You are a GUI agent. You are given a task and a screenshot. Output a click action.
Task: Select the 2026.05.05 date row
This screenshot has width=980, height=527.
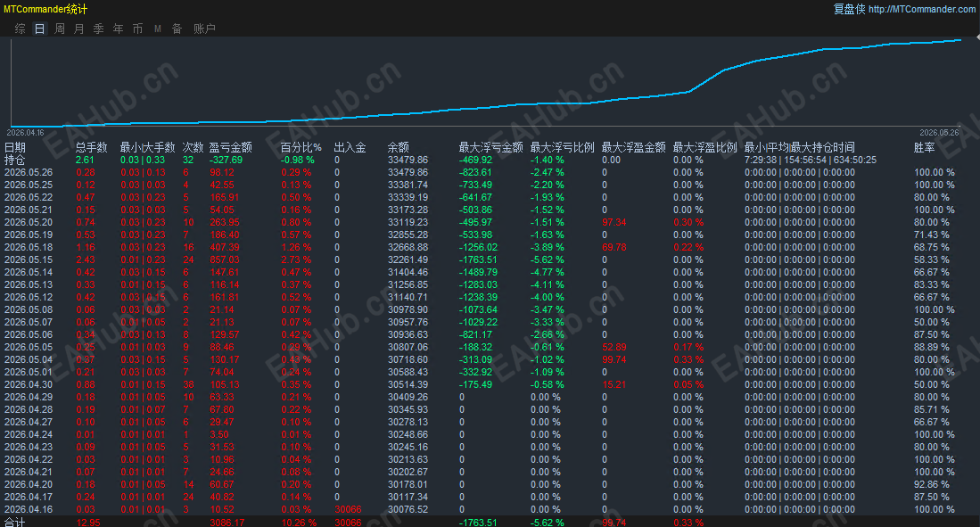tap(29, 348)
